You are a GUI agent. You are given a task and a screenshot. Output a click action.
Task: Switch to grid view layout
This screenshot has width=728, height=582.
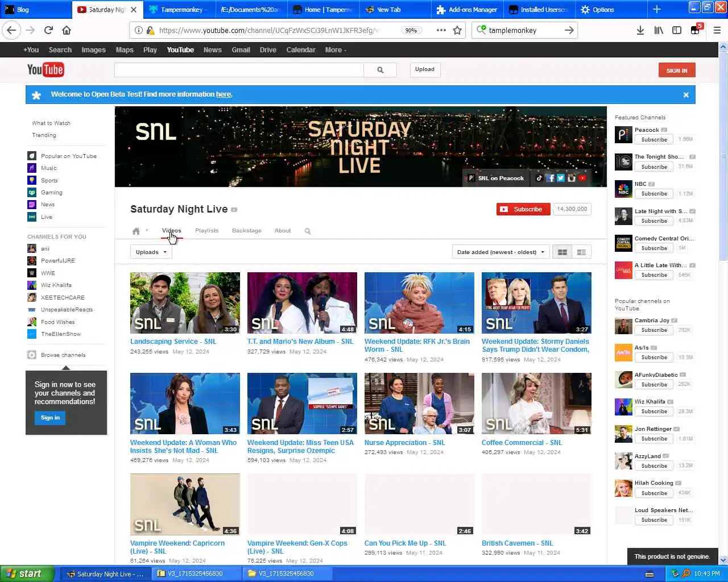point(562,252)
